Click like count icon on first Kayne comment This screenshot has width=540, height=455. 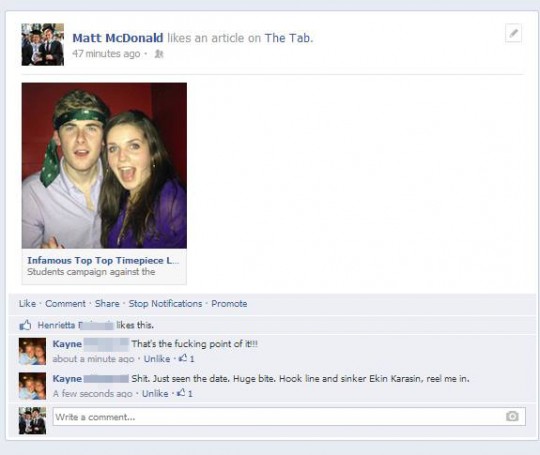click(x=183, y=358)
